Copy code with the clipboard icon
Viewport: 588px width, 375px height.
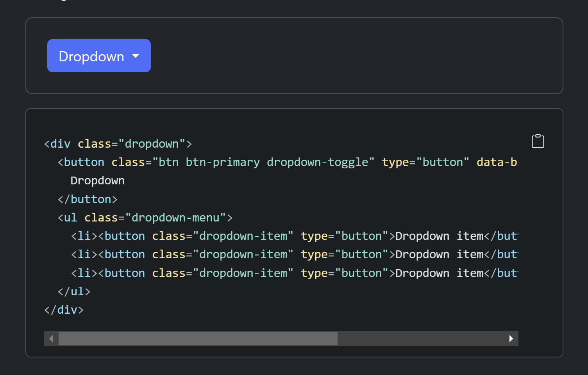coord(538,141)
